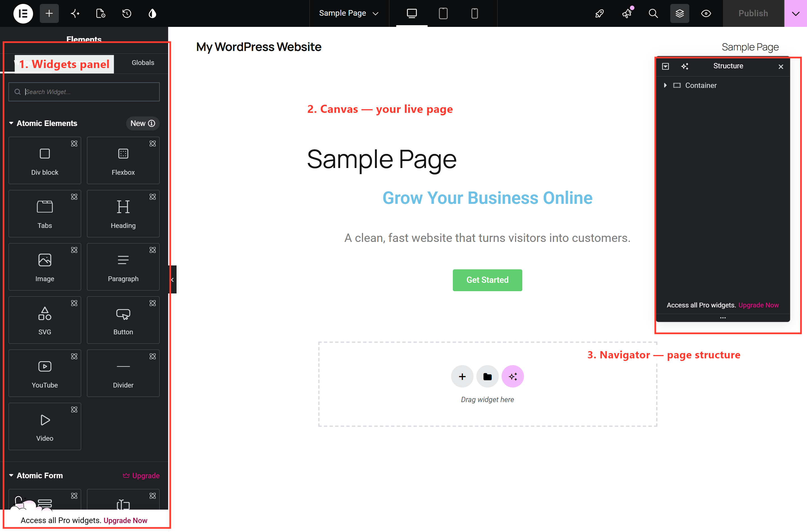Image resolution: width=807 pixels, height=532 pixels.
Task: Click the New info badge
Action: [x=143, y=123]
